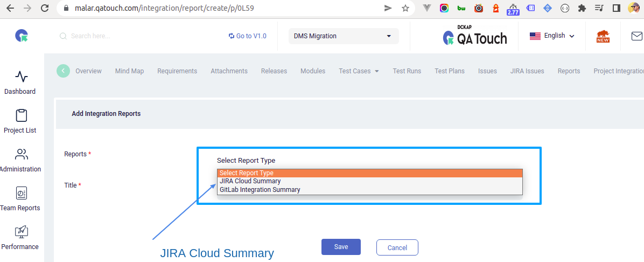Click the blue diamond extension icon
644x262 pixels.
[548, 8]
